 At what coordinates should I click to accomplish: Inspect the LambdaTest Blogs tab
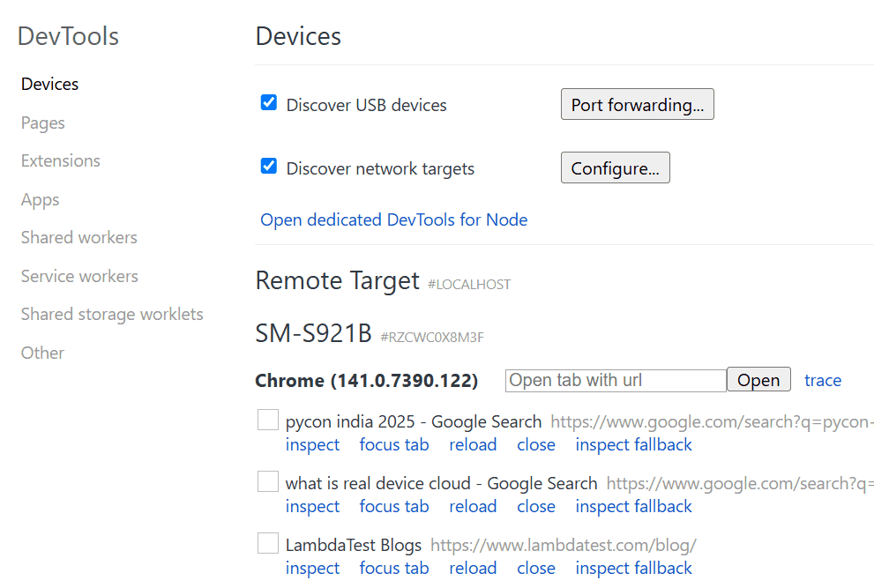[x=312, y=568]
